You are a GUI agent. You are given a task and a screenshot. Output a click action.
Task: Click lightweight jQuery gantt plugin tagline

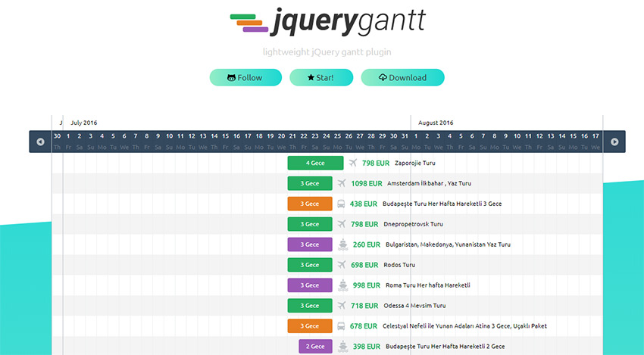pyautogui.click(x=327, y=52)
